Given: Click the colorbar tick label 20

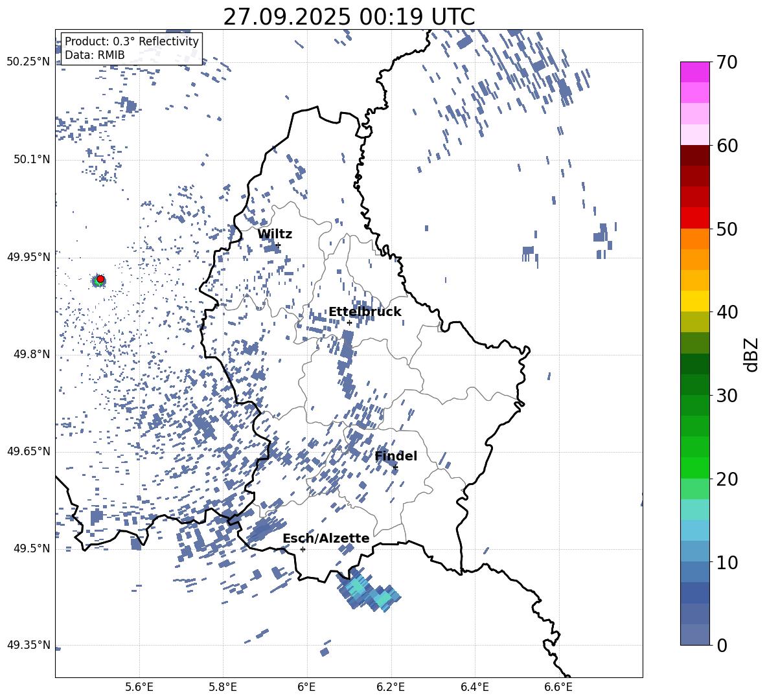Looking at the screenshot, I should 726,479.
